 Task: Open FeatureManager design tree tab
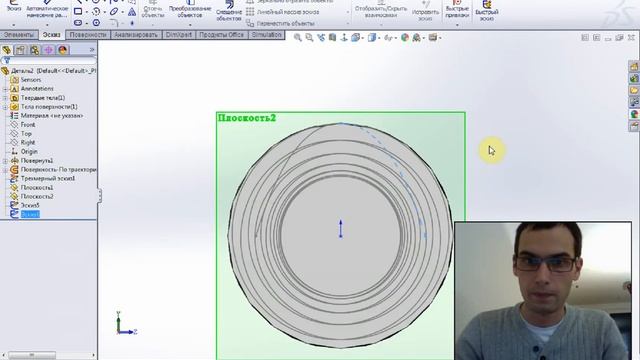coord(7,50)
